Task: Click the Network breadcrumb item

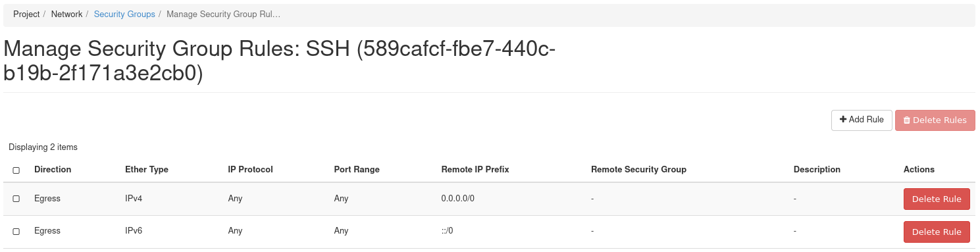Action: tap(67, 14)
